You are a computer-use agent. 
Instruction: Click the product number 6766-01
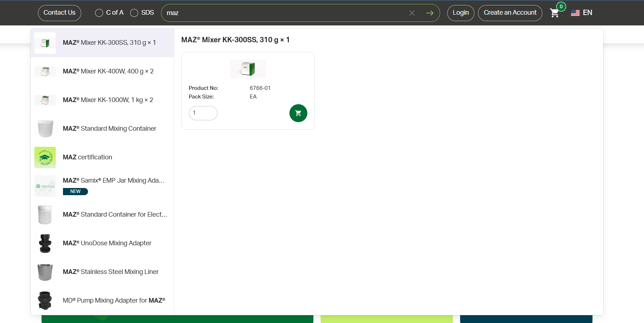coord(260,88)
